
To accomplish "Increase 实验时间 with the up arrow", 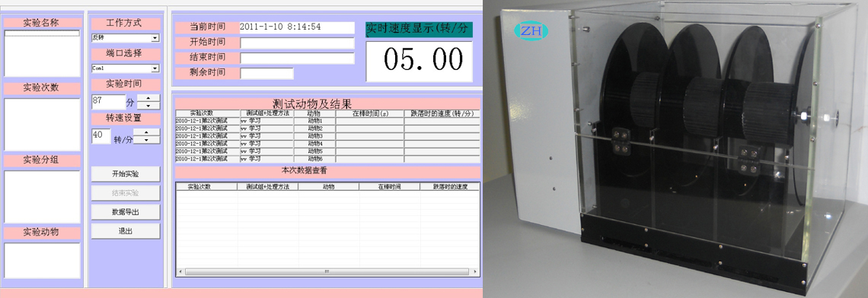I will tap(148, 98).
